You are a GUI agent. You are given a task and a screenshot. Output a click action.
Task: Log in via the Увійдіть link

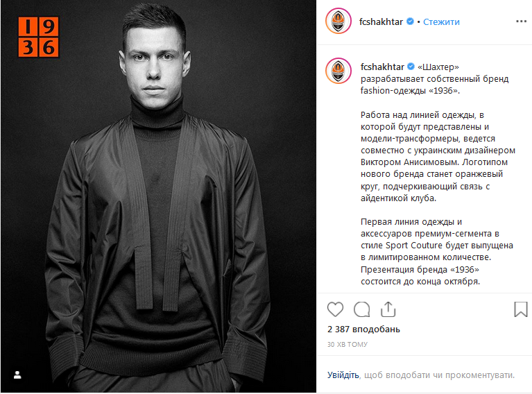pyautogui.click(x=343, y=375)
